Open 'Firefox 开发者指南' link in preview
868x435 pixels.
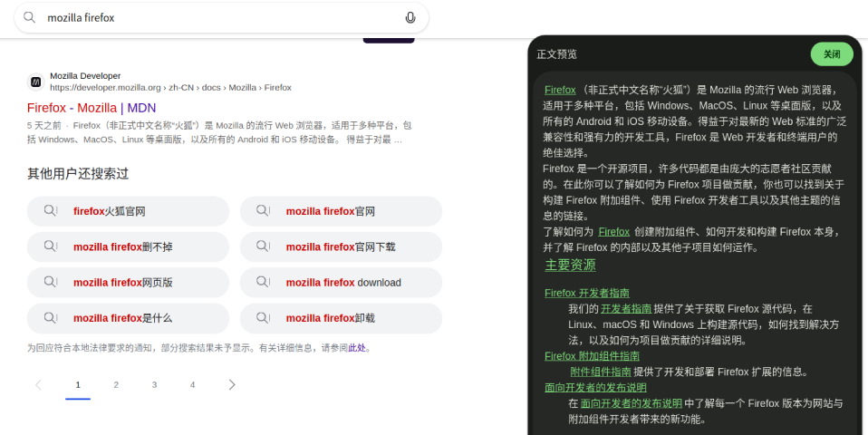[x=586, y=293]
